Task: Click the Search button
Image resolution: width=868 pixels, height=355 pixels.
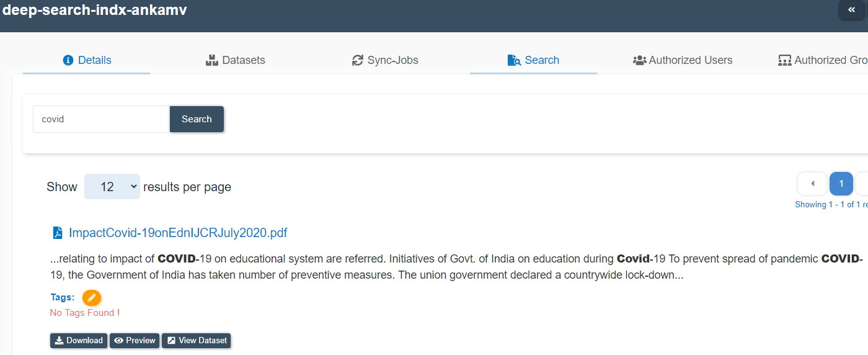Action: point(197,119)
